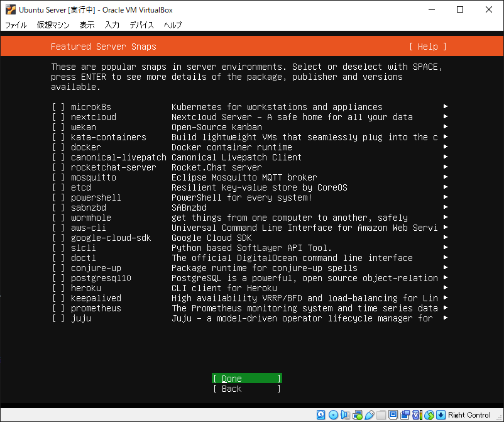Click the heroku row details arrow
This screenshot has height=422, width=504.
tap(446, 287)
